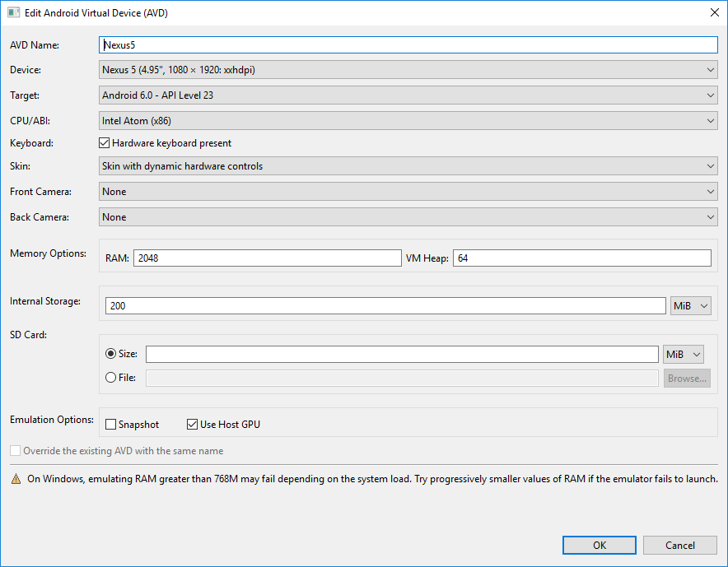The height and width of the screenshot is (567, 728).
Task: Open Internal Storage MiB unit dropdown
Action: coord(690,306)
